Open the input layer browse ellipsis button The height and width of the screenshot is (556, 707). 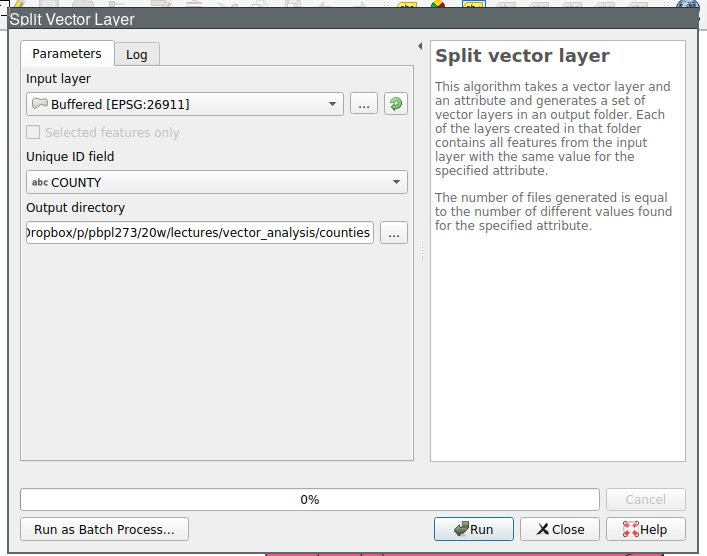(x=363, y=104)
